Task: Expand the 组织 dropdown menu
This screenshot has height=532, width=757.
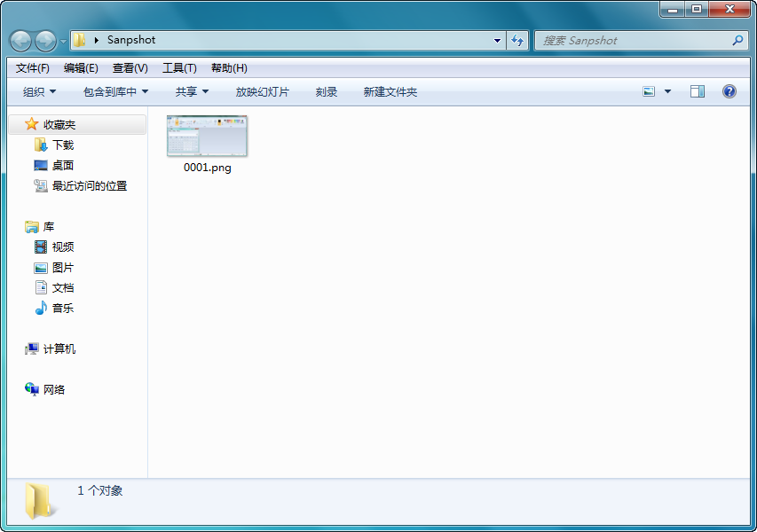Action: [39, 91]
